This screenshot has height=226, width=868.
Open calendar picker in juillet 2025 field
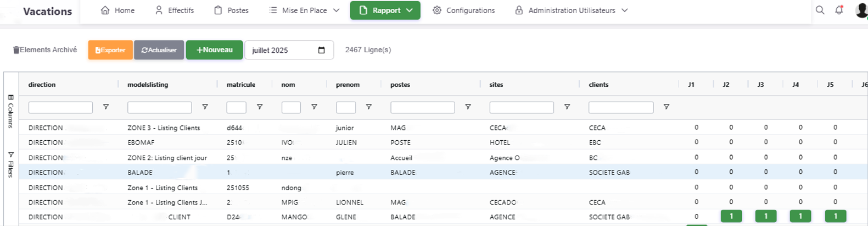[321, 50]
